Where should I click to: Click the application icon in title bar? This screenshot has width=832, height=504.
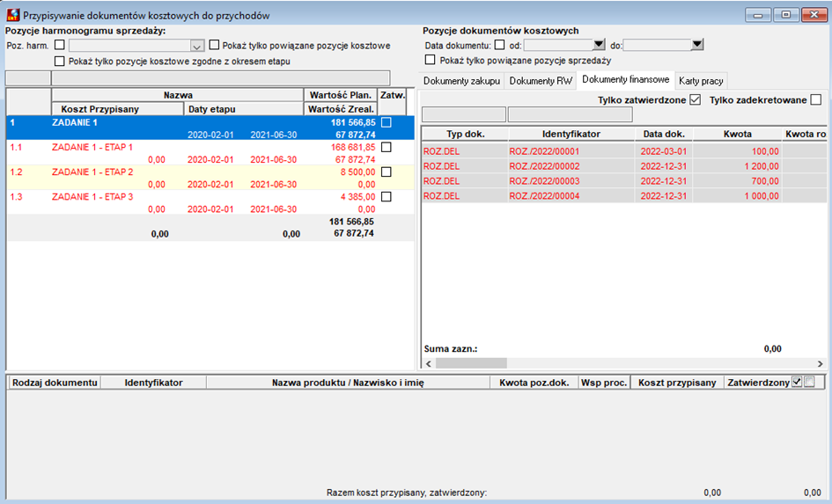click(x=12, y=15)
